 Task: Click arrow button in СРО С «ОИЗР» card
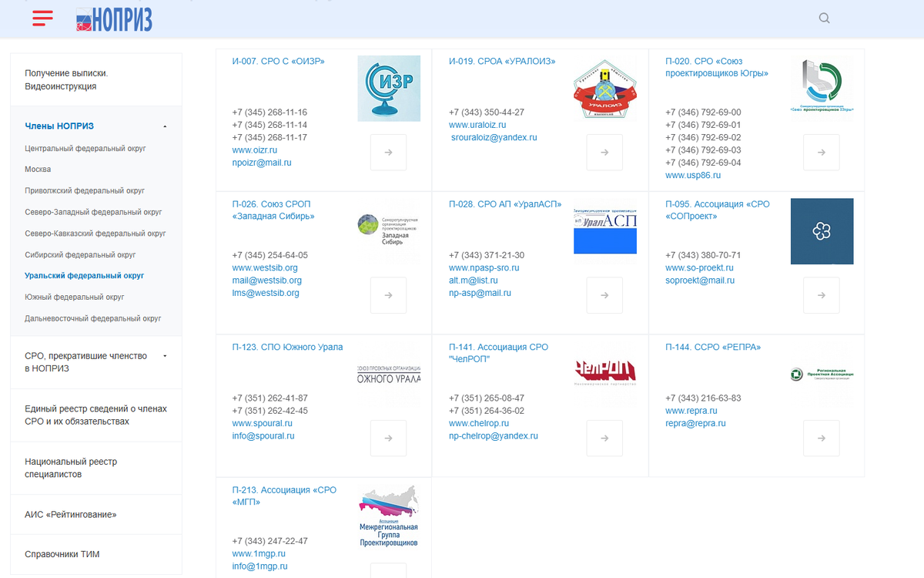388,153
